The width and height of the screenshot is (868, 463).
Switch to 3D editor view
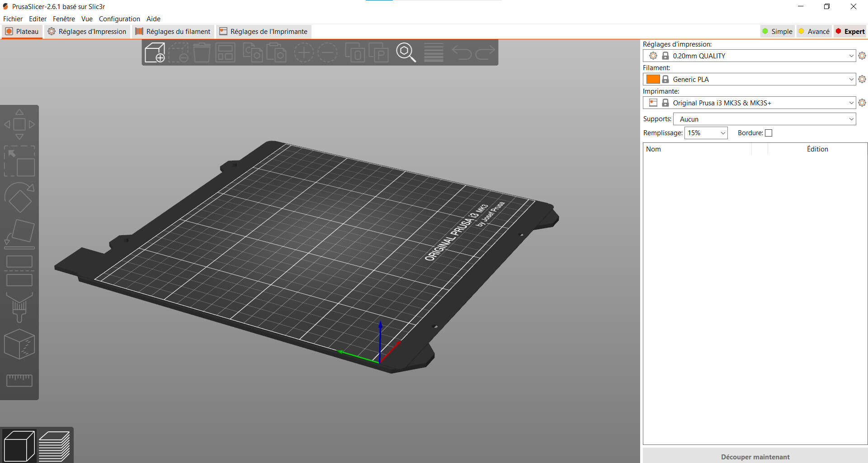click(19, 446)
